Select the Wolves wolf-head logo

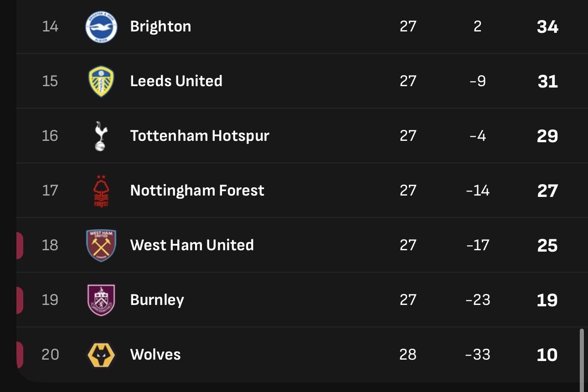[x=101, y=355]
